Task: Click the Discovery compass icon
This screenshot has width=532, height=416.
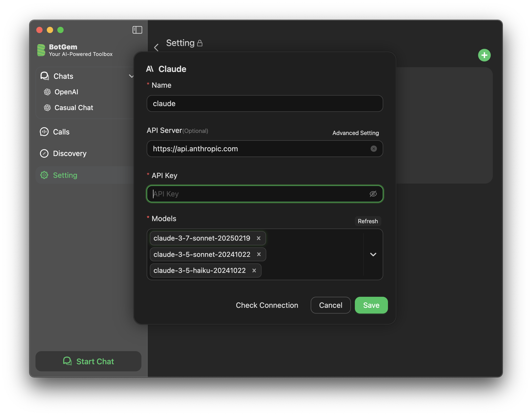Action: (x=44, y=153)
